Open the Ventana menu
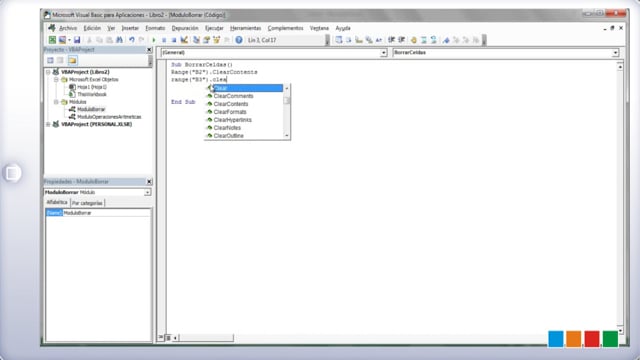This screenshot has width=640, height=360. [x=319, y=28]
